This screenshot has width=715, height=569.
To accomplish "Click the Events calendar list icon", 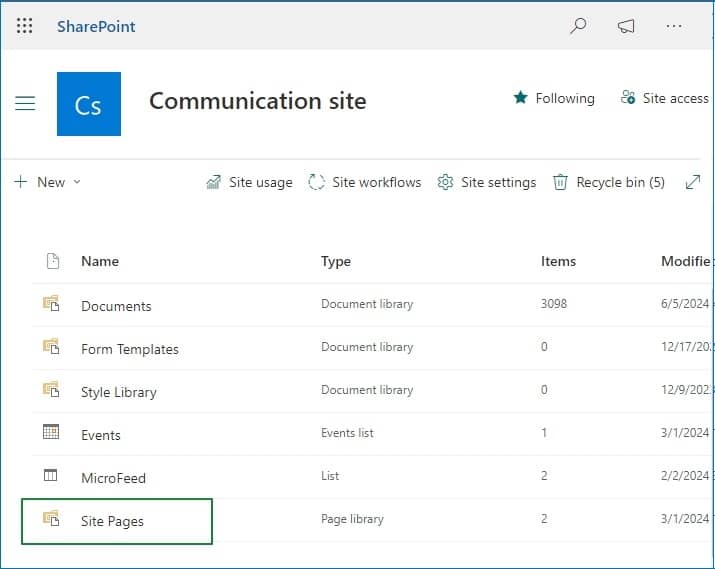I will pos(51,432).
